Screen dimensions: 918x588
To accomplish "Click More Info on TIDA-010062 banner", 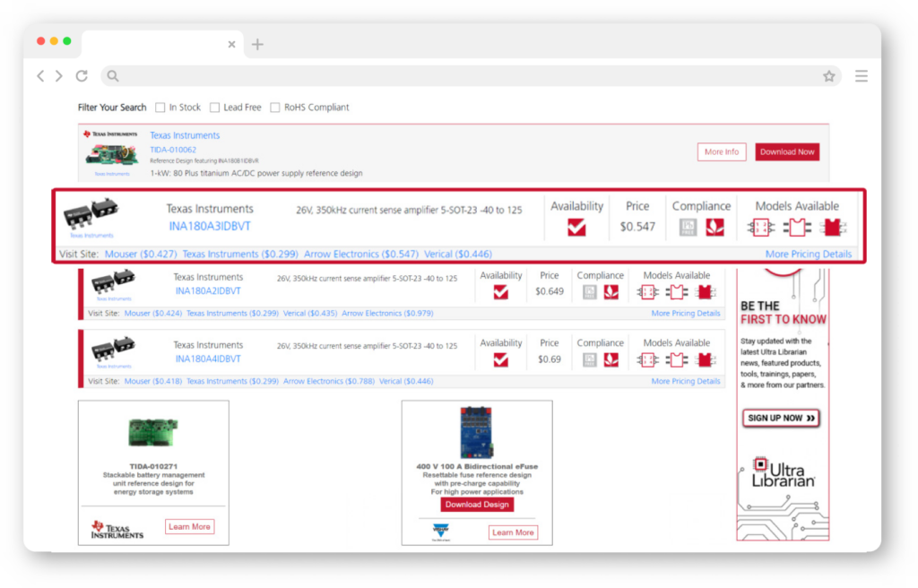I will click(x=722, y=151).
